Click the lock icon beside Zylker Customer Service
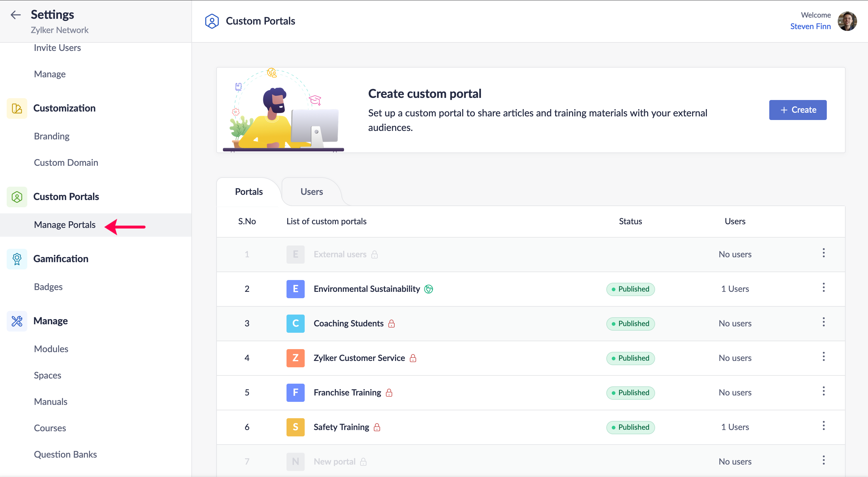This screenshot has height=477, width=868. (413, 358)
